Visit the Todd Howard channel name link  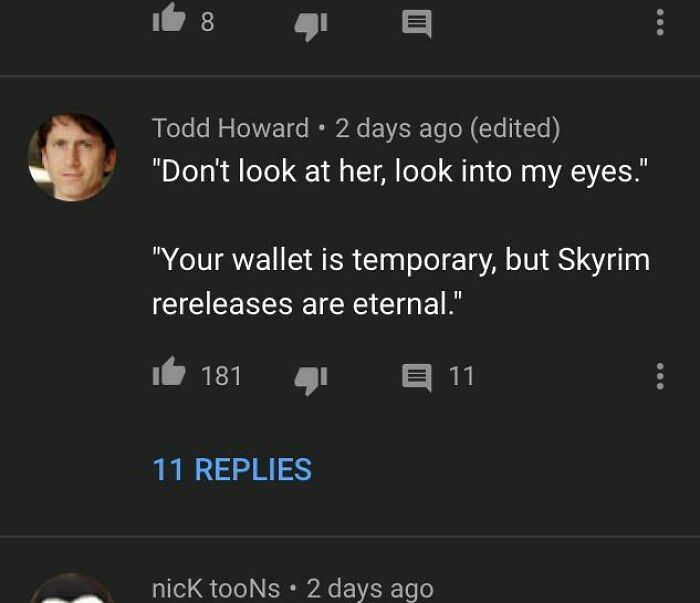[230, 128]
